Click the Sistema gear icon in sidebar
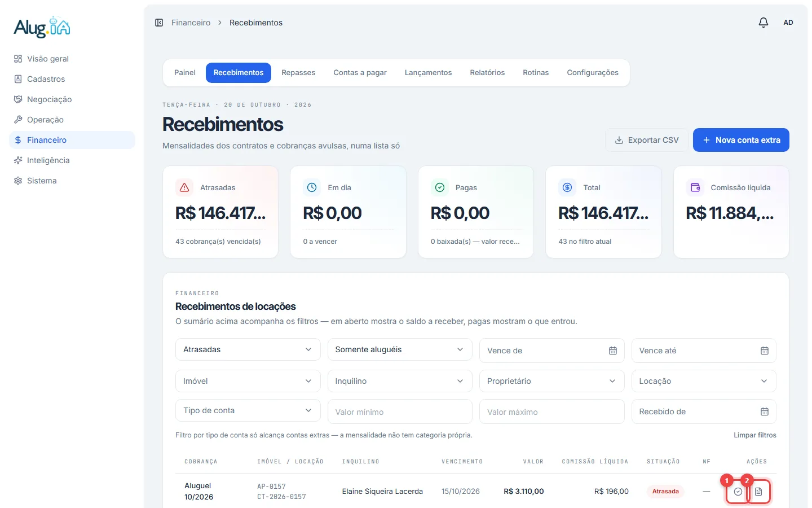The height and width of the screenshot is (508, 812). (x=18, y=181)
